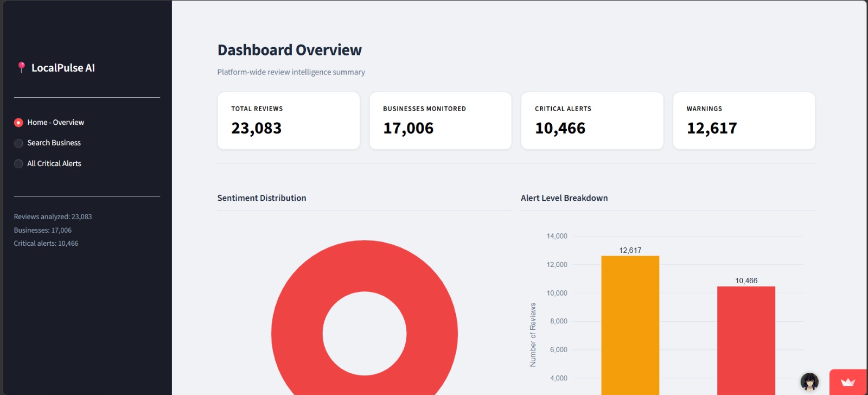Click the Number of Reviews axis label

point(533,335)
